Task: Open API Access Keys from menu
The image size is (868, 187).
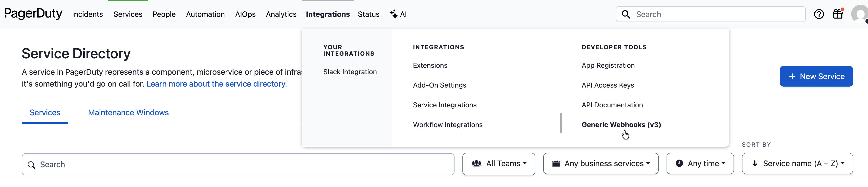Action: [608, 85]
